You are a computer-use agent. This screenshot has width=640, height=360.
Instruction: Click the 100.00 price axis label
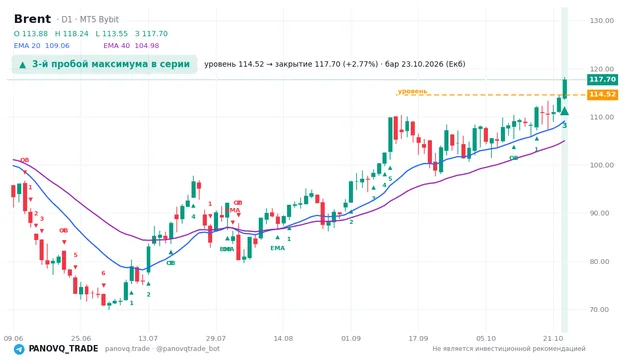(602, 165)
